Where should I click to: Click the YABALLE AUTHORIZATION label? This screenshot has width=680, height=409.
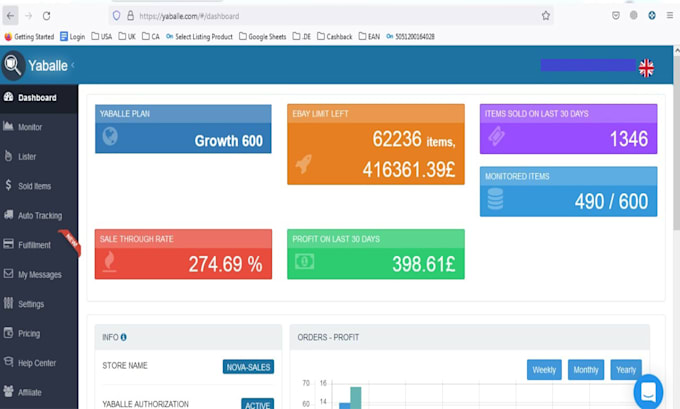pos(145,404)
